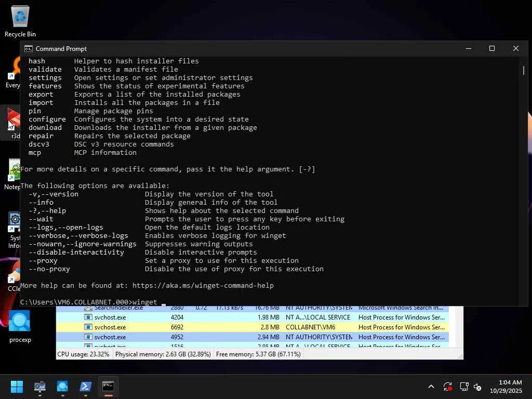The width and height of the screenshot is (532, 399).
Task: Click the 'download' command text
Action: click(x=45, y=128)
